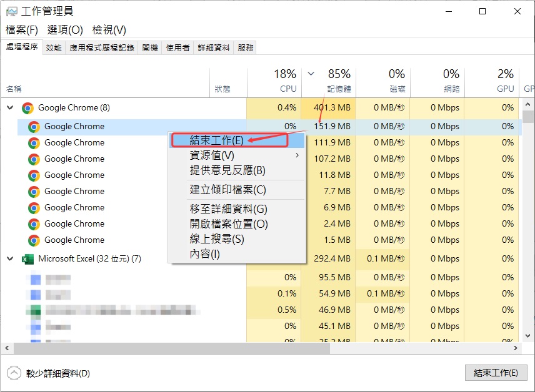
Task: Switch to the 應用程式歷程記錄 tab
Action: pyautogui.click(x=102, y=47)
